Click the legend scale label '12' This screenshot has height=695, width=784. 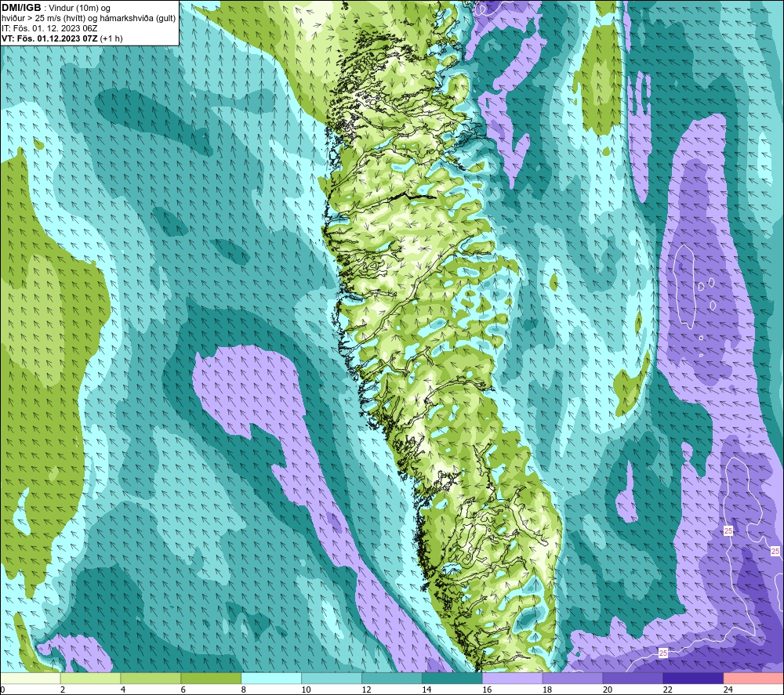coord(366,690)
